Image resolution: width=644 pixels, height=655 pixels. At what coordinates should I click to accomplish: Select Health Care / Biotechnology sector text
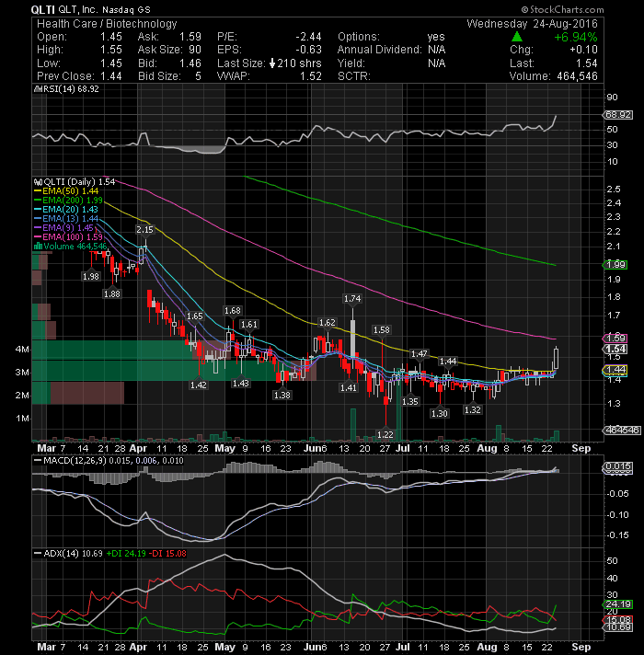pos(107,24)
